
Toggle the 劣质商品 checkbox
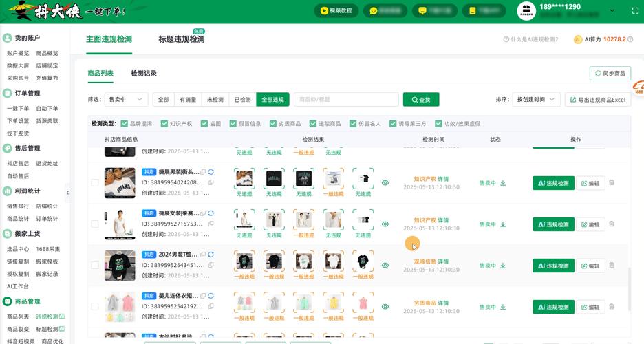(x=272, y=124)
